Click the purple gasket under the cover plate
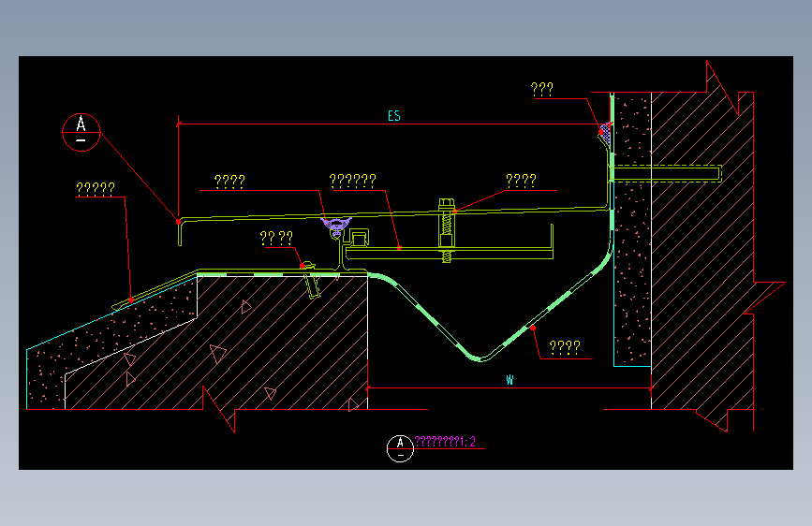The height and width of the screenshot is (526, 812). [x=336, y=226]
